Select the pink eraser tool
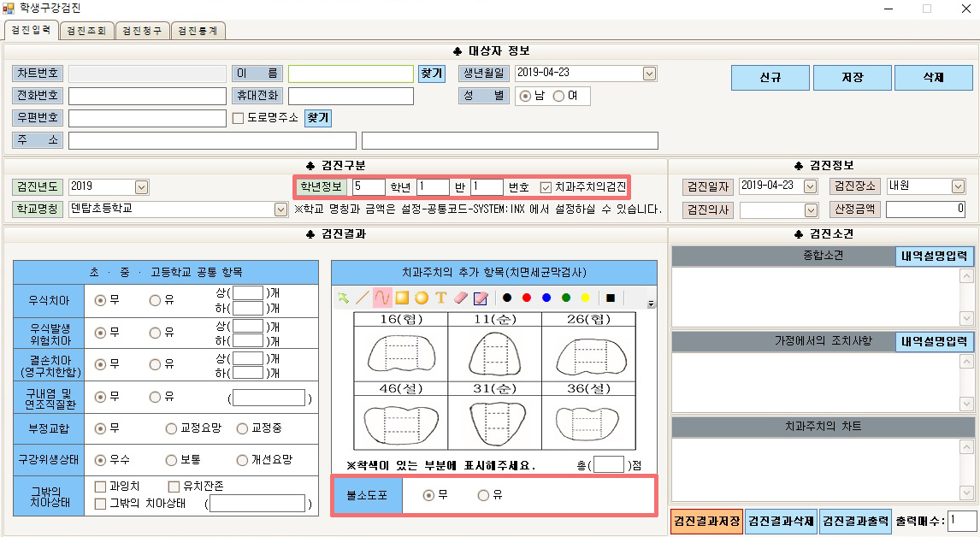 click(461, 298)
